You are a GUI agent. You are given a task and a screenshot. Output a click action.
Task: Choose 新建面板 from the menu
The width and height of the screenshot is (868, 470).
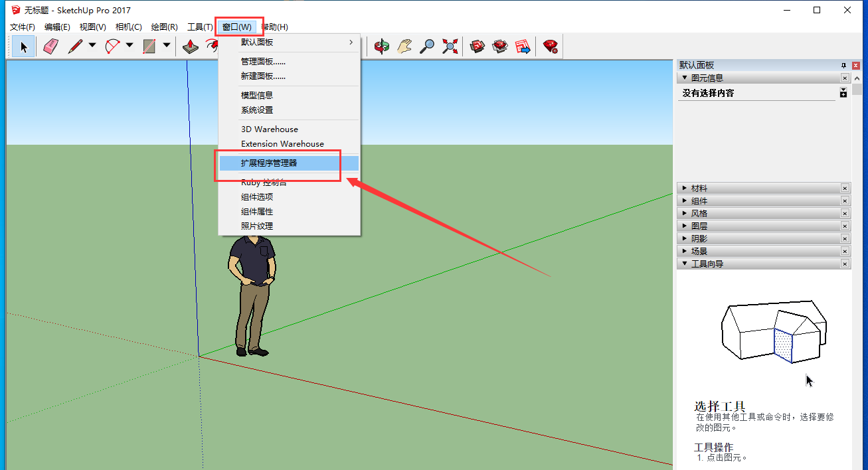290,76
